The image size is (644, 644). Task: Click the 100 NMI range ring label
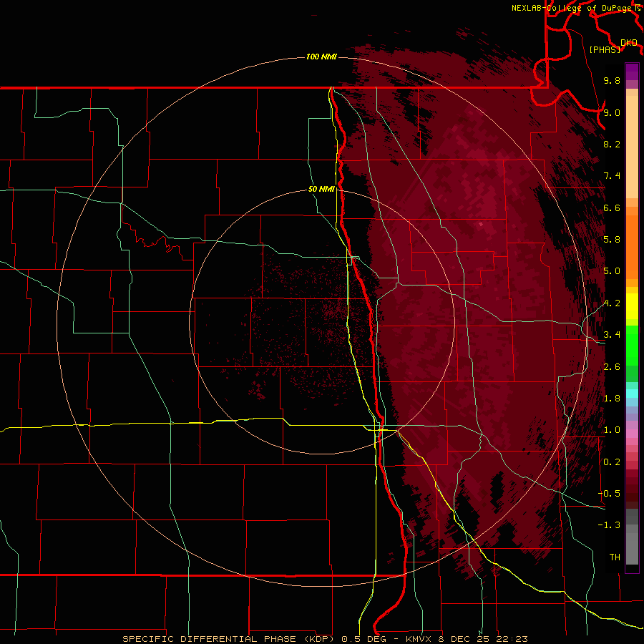(321, 57)
